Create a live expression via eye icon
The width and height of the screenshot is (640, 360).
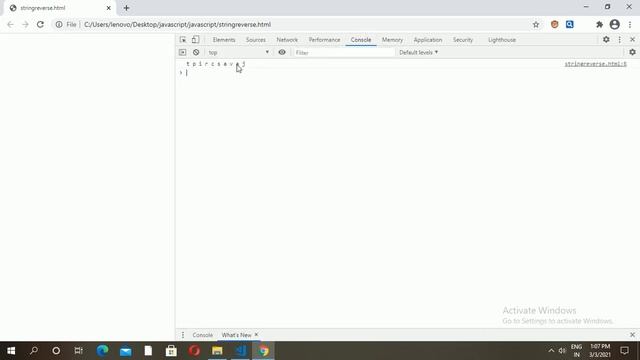tap(282, 52)
